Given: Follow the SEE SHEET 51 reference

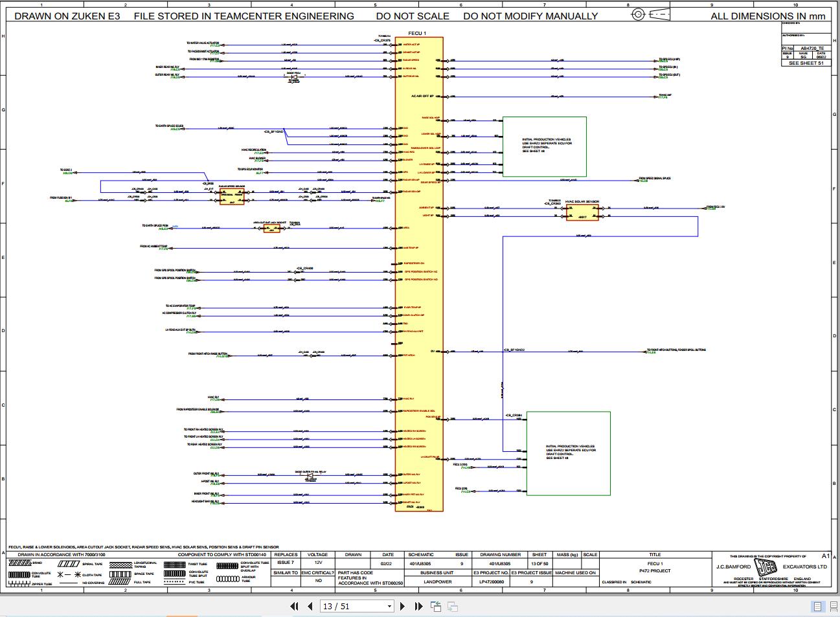Looking at the screenshot, I should (805, 62).
